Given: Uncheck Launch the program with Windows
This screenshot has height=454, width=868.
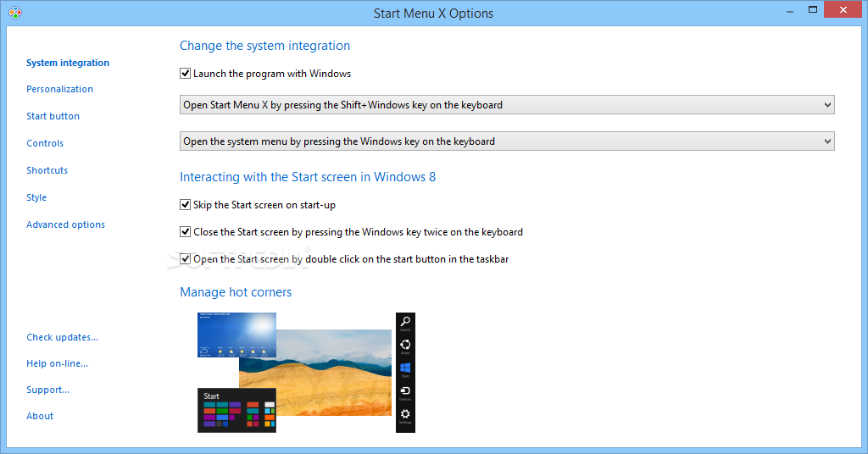Looking at the screenshot, I should (x=185, y=74).
